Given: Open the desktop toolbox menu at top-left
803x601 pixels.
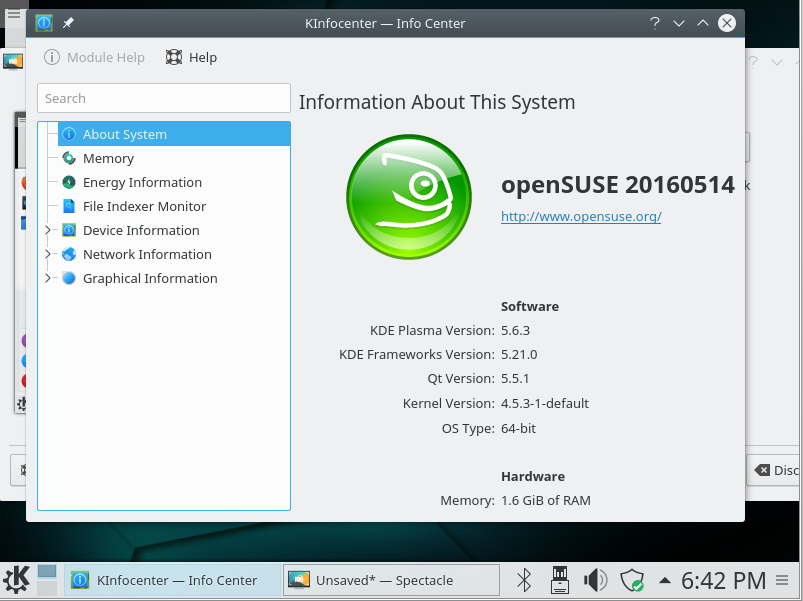Looking at the screenshot, I should click(x=14, y=14).
